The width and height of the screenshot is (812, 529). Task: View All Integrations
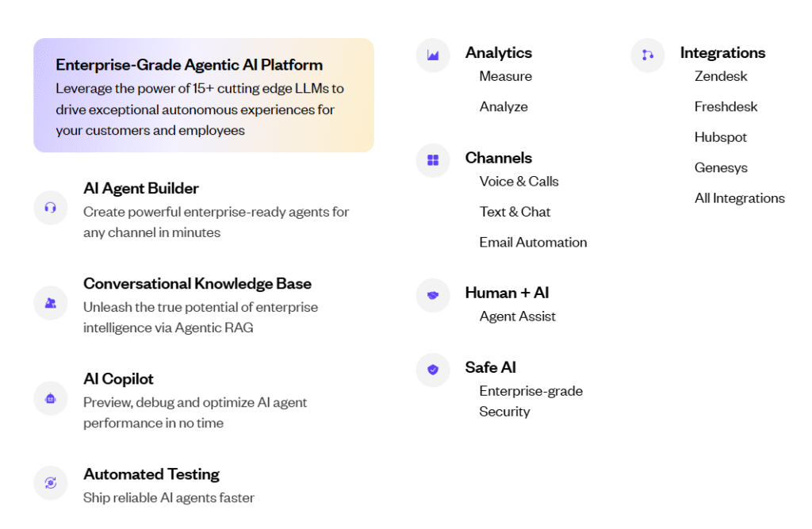739,198
